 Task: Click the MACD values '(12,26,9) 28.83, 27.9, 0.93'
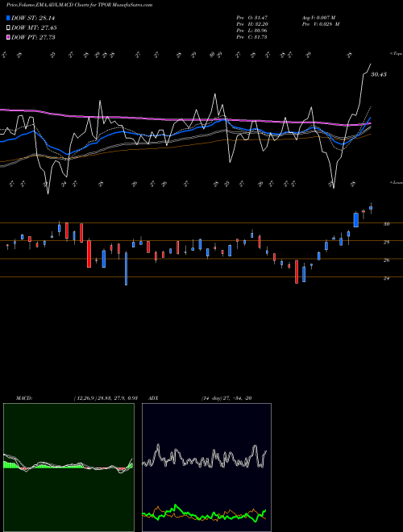(x=105, y=398)
